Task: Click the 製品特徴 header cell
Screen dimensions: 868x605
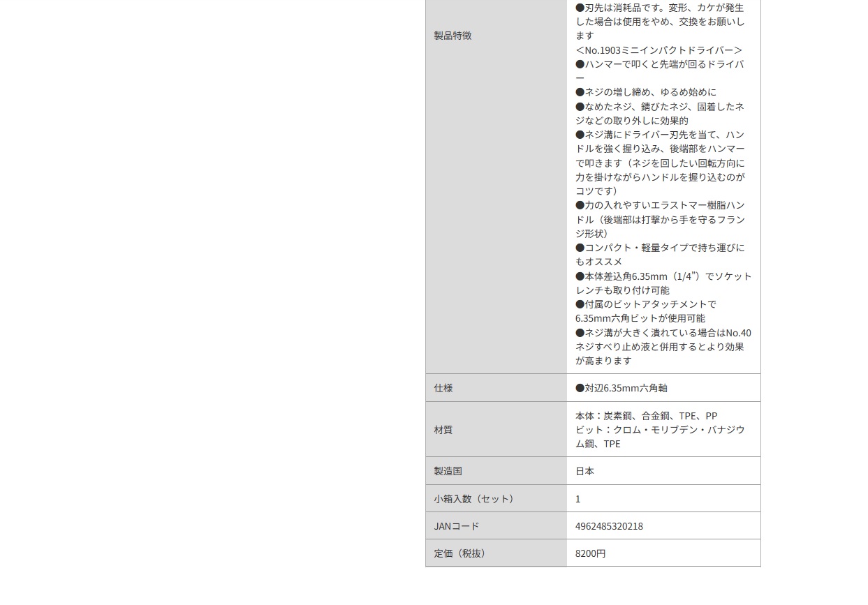Action: coord(453,36)
